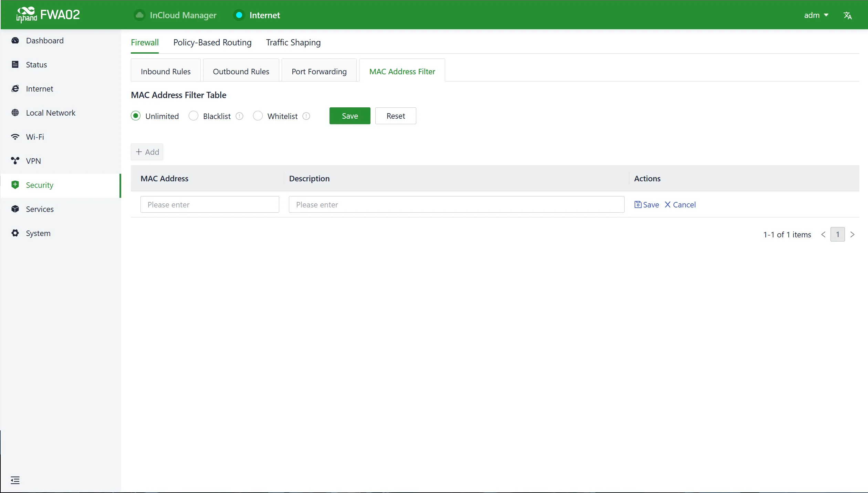Screen dimensions: 868x493
Task: Select the Blacklist radio button
Action: tap(194, 116)
